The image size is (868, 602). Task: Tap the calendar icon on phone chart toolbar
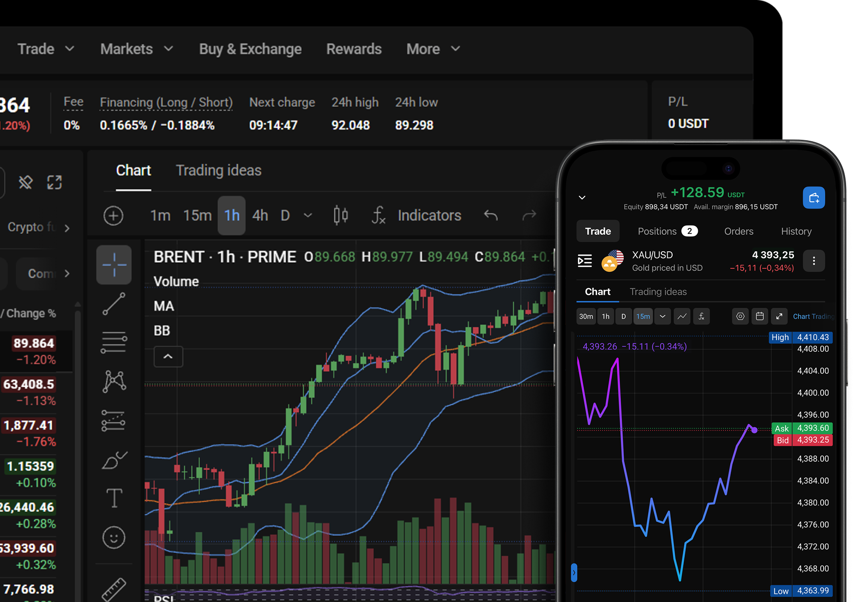coord(760,317)
